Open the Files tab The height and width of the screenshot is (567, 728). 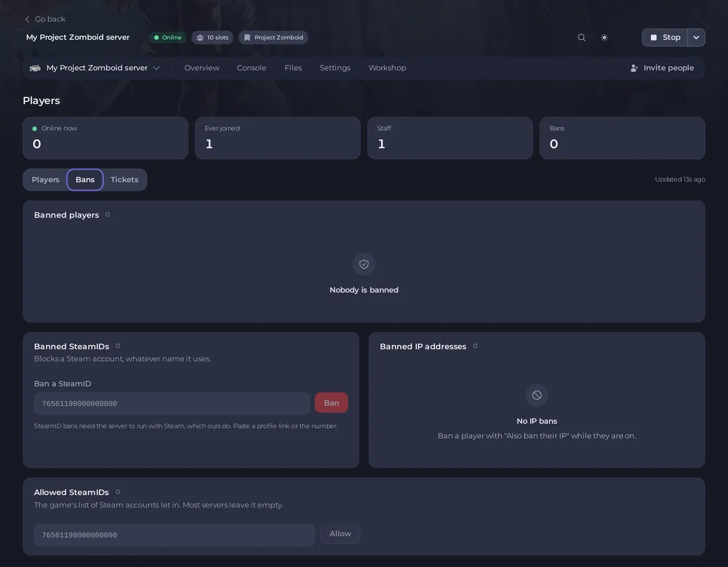point(293,68)
